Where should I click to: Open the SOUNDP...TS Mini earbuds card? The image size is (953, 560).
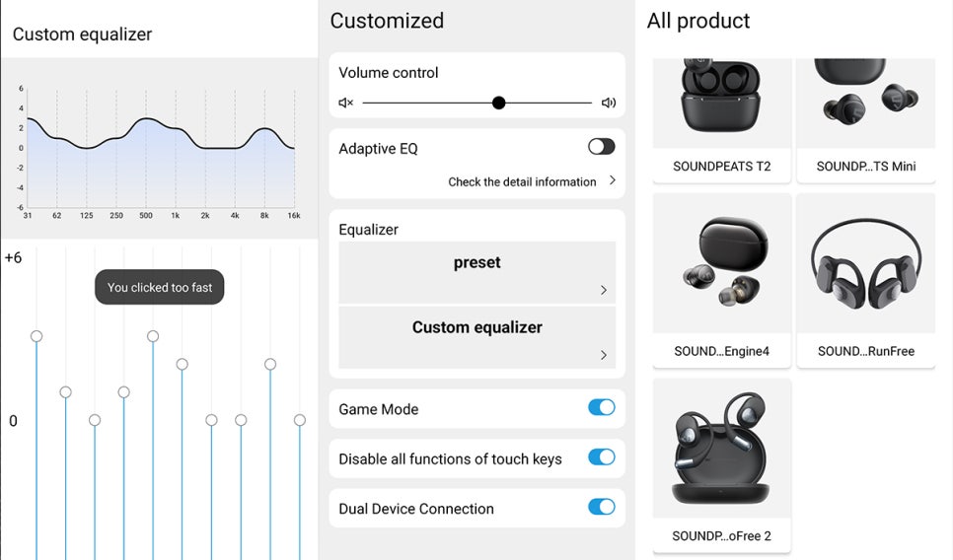tap(866, 120)
